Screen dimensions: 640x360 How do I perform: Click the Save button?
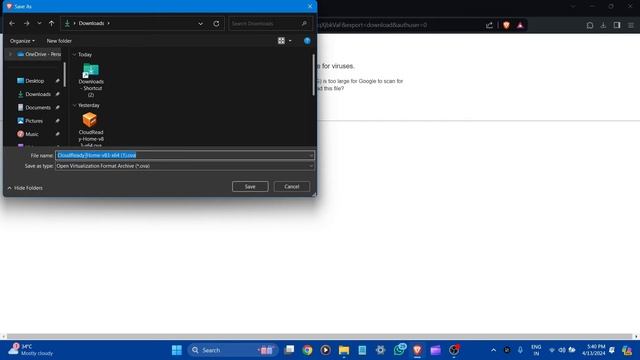[x=250, y=187]
